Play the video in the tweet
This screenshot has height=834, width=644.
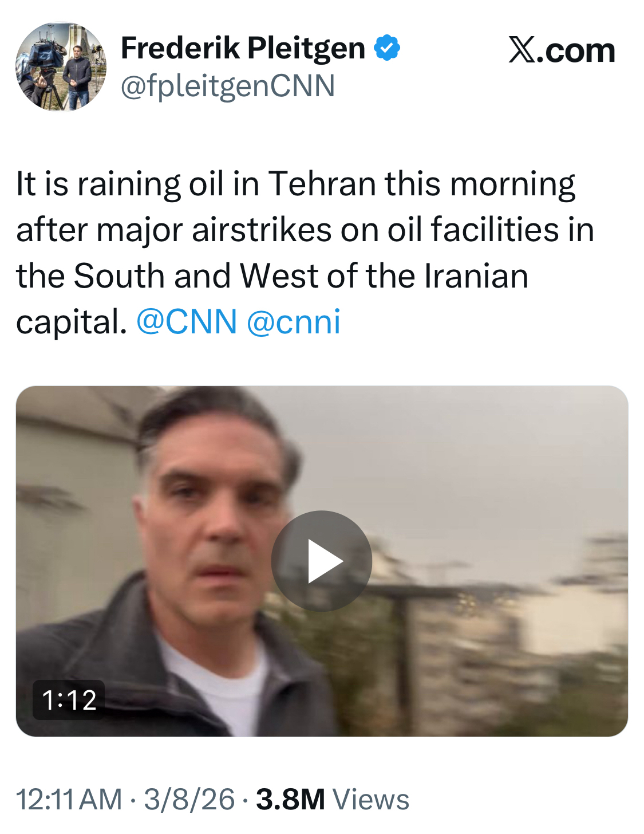click(x=322, y=561)
